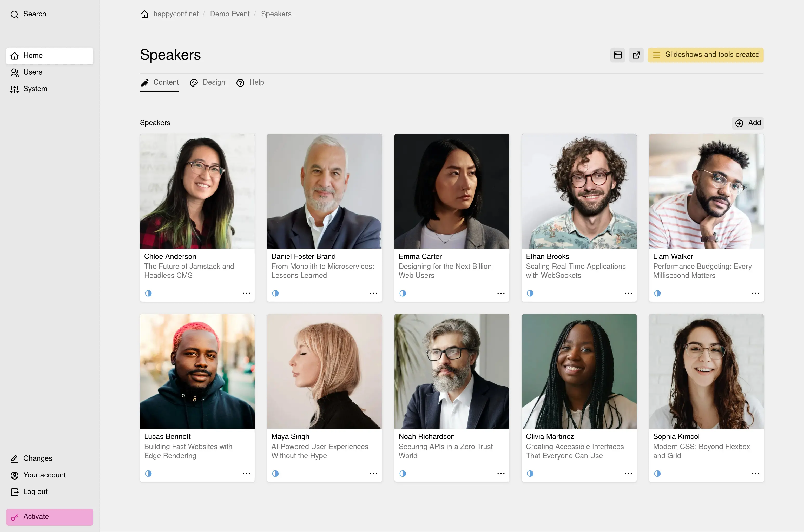804x532 pixels.
Task: Switch to the Design tab
Action: pos(207,82)
